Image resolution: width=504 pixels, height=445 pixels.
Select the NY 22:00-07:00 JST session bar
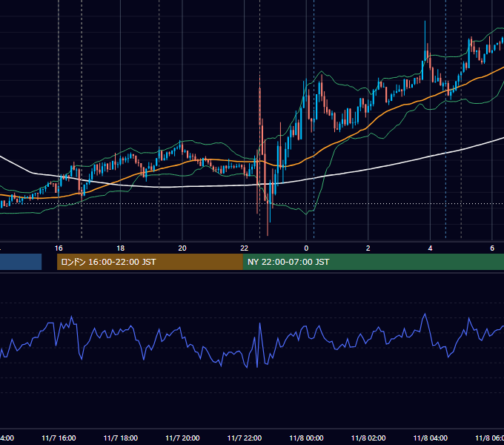point(373,262)
